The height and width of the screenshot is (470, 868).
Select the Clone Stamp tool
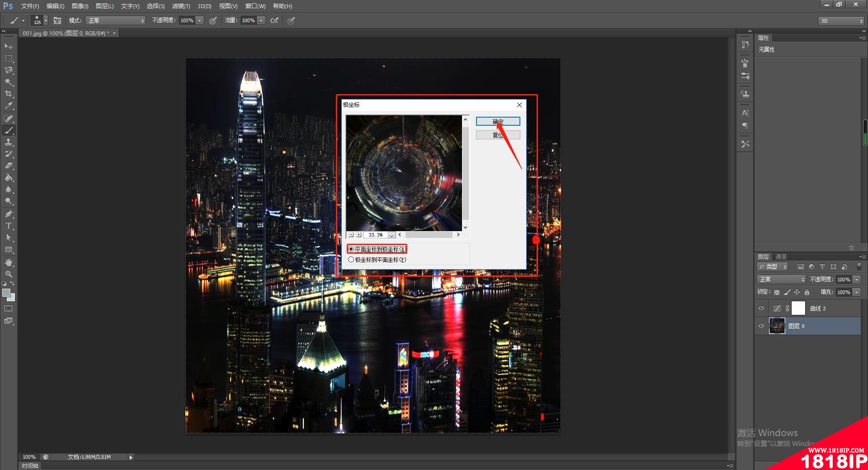point(9,142)
